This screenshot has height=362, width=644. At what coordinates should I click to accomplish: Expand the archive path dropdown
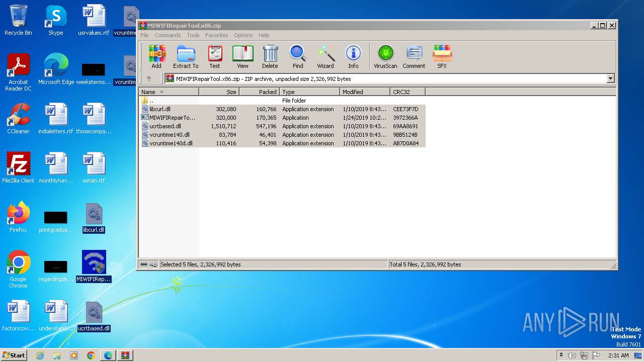(610, 78)
